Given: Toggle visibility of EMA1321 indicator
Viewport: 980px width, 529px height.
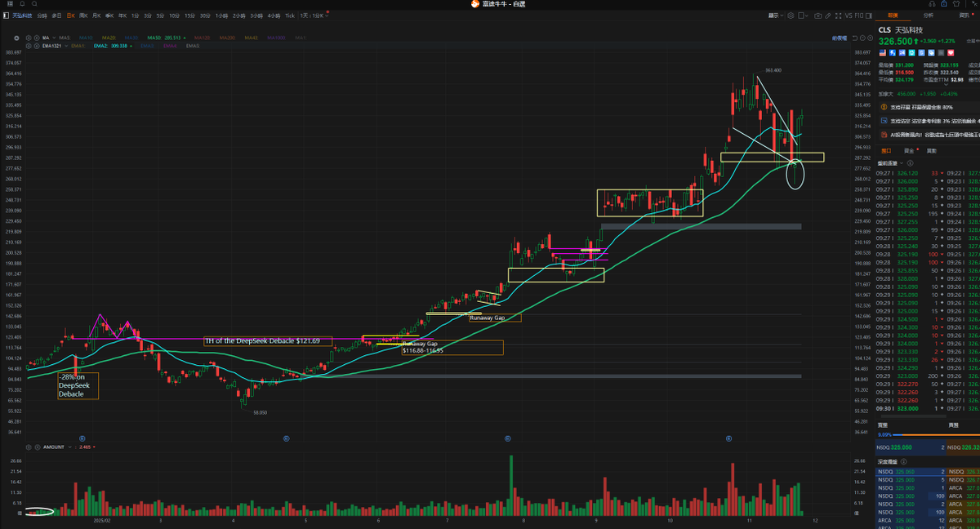Looking at the screenshot, I should pyautogui.click(x=37, y=46).
